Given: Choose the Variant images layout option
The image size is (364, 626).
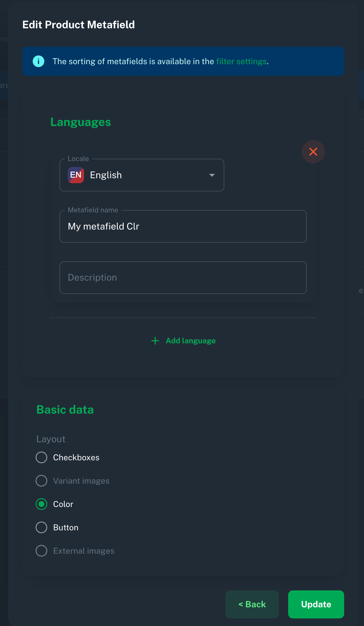Looking at the screenshot, I should coord(41,481).
